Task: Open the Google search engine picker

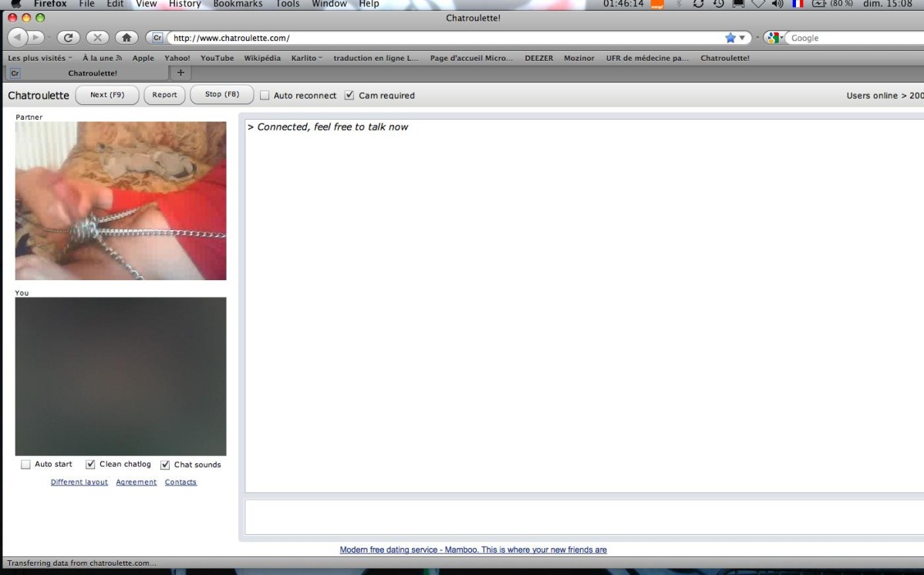Action: (x=774, y=38)
